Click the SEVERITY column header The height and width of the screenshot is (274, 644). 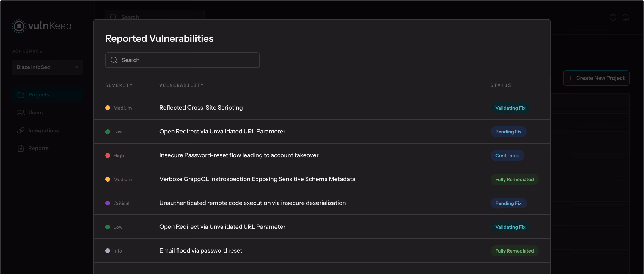coord(119,85)
